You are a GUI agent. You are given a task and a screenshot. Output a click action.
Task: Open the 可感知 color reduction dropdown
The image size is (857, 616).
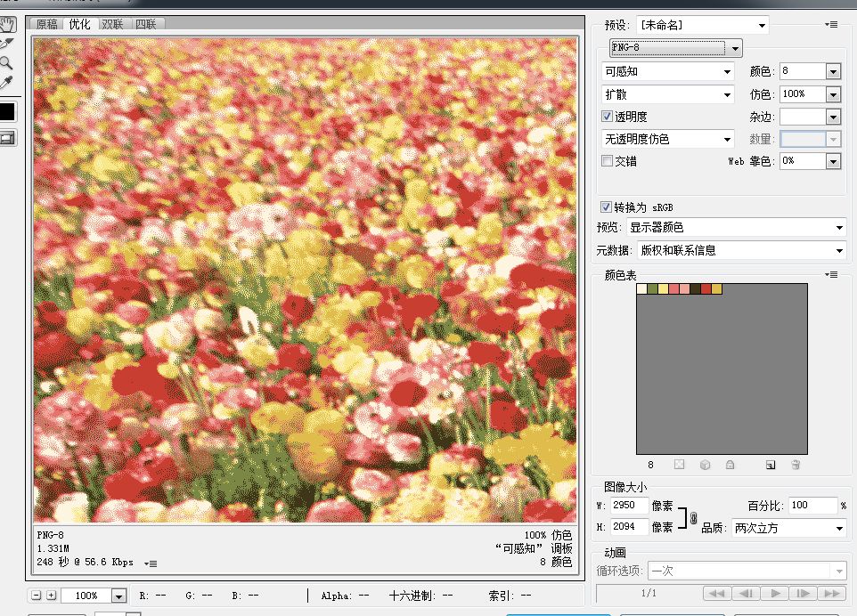click(x=668, y=71)
